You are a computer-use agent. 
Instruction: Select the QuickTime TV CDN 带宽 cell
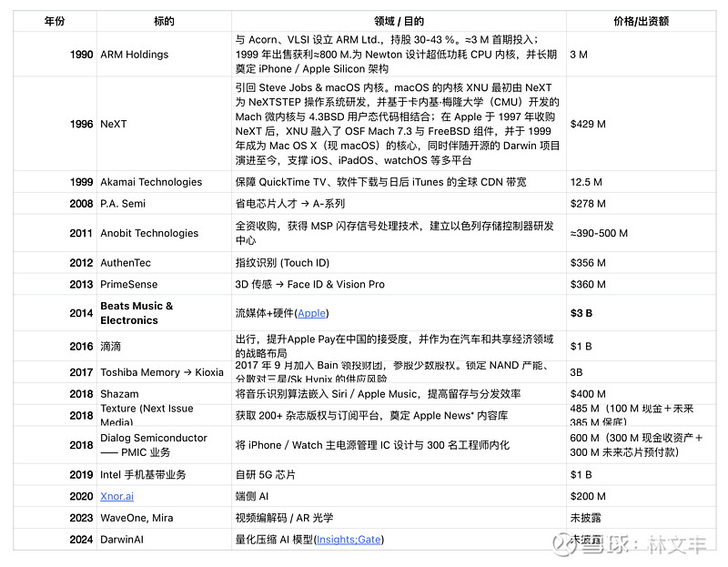coord(399,182)
